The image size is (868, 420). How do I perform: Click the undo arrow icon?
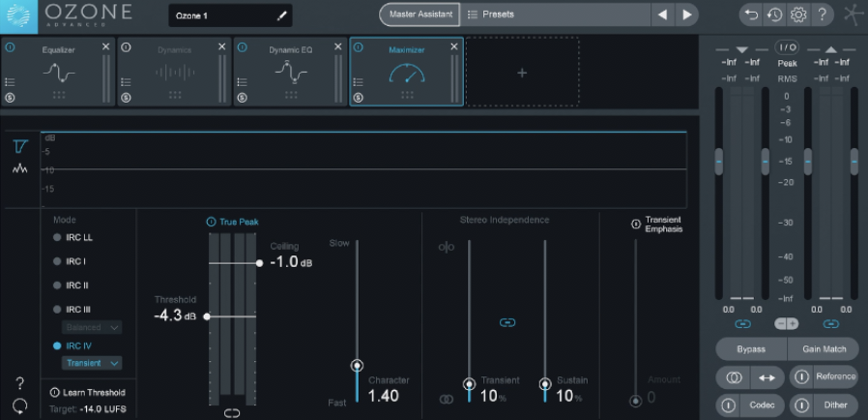tap(751, 15)
